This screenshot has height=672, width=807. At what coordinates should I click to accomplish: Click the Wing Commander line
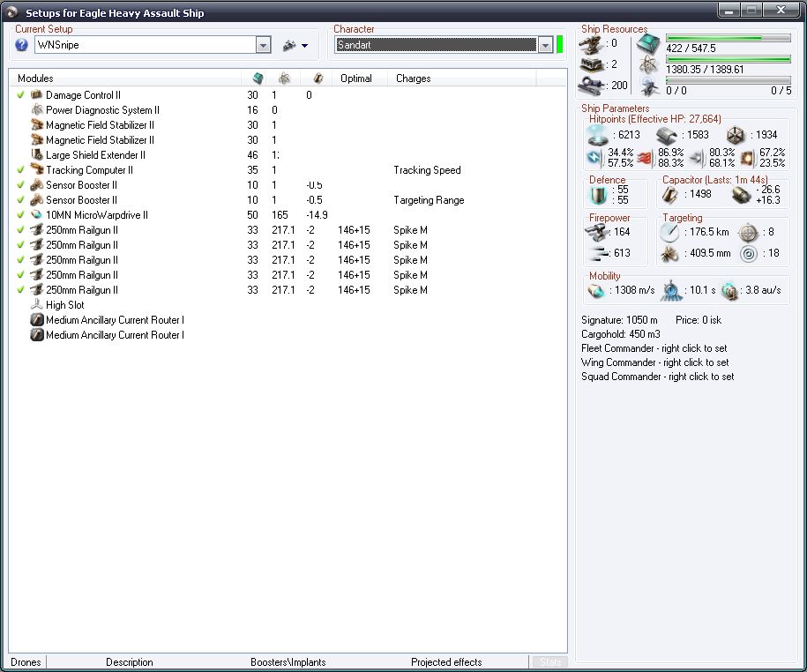point(654,362)
